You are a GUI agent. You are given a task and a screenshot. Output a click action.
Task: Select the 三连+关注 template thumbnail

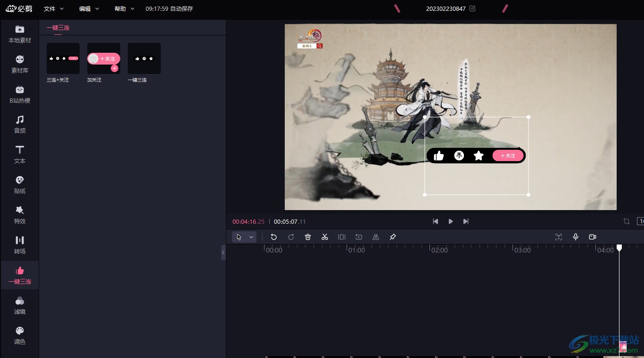[63, 58]
